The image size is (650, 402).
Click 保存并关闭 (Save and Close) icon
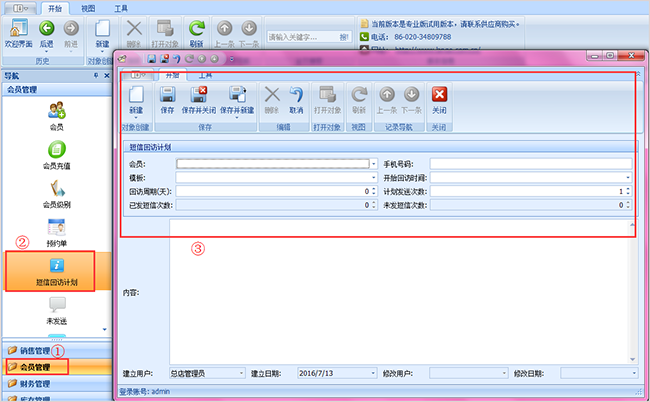pyautogui.click(x=201, y=97)
